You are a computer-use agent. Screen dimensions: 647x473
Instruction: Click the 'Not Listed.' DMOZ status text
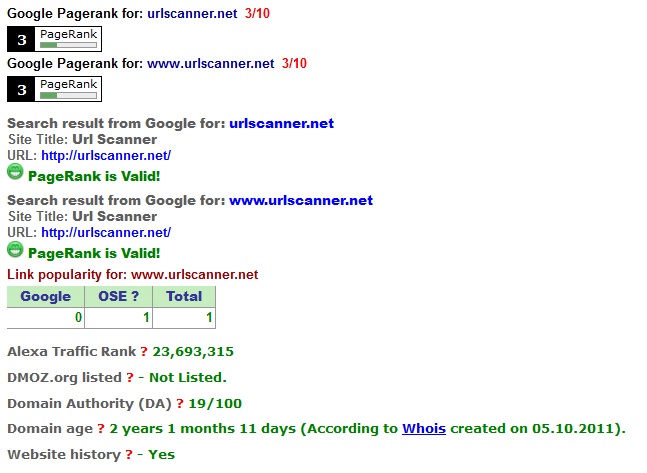point(188,378)
